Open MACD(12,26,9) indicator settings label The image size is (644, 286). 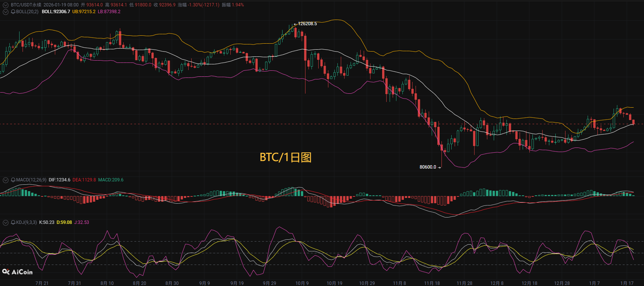(x=31, y=180)
